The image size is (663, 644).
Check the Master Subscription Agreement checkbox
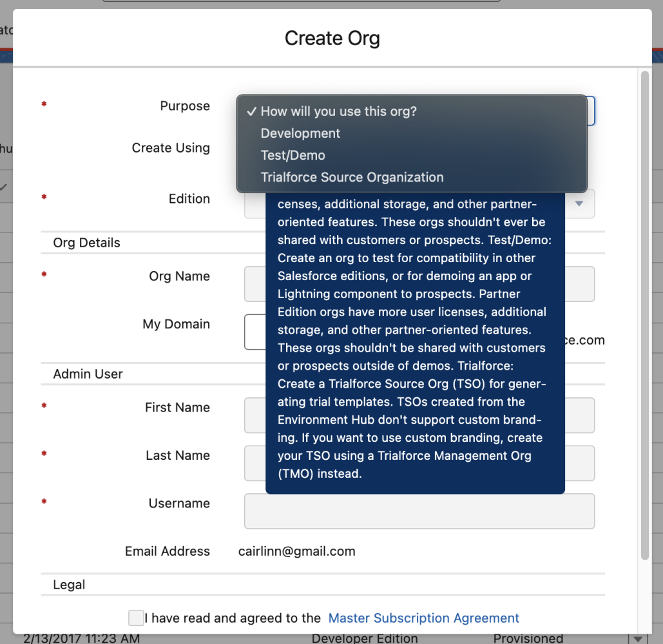(136, 618)
